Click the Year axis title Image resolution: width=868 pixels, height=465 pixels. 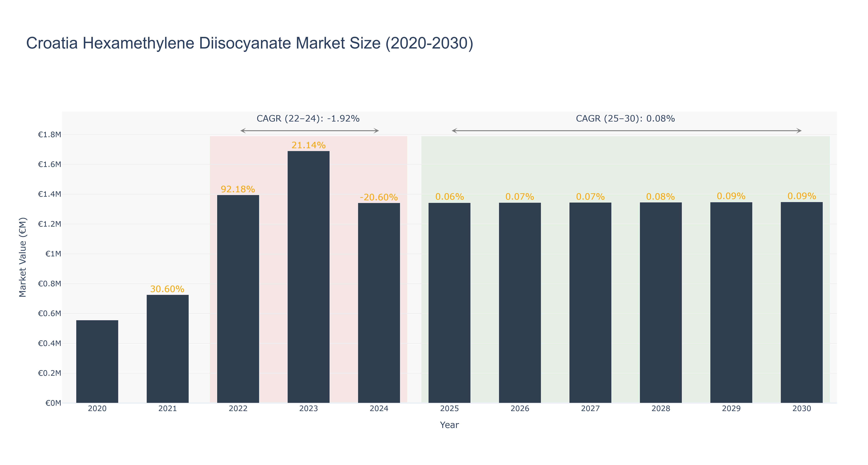click(x=449, y=425)
